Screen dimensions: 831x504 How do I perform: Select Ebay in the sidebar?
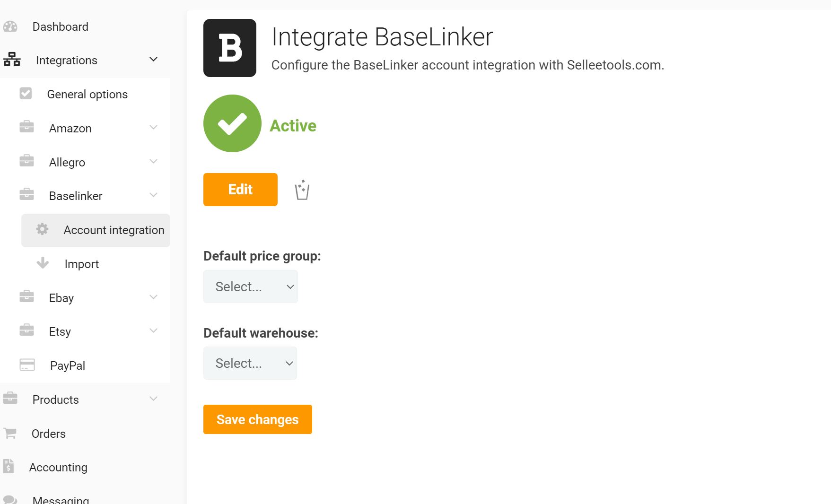pyautogui.click(x=61, y=298)
